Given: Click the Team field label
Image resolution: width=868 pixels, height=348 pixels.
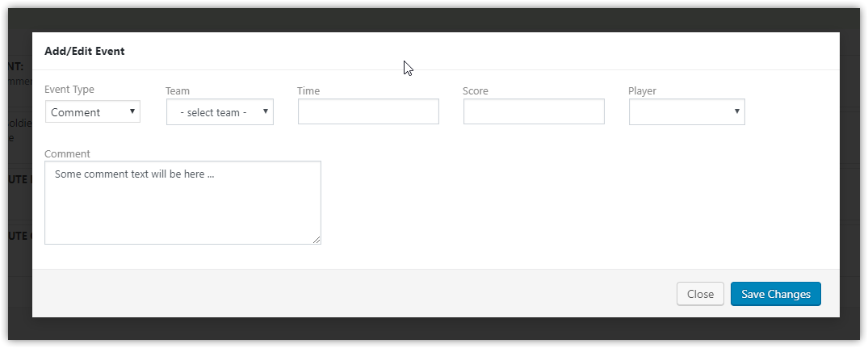Looking at the screenshot, I should coord(177,90).
